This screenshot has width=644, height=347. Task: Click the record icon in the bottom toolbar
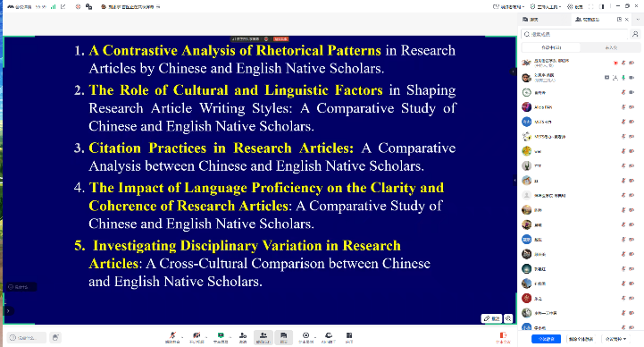(305, 337)
